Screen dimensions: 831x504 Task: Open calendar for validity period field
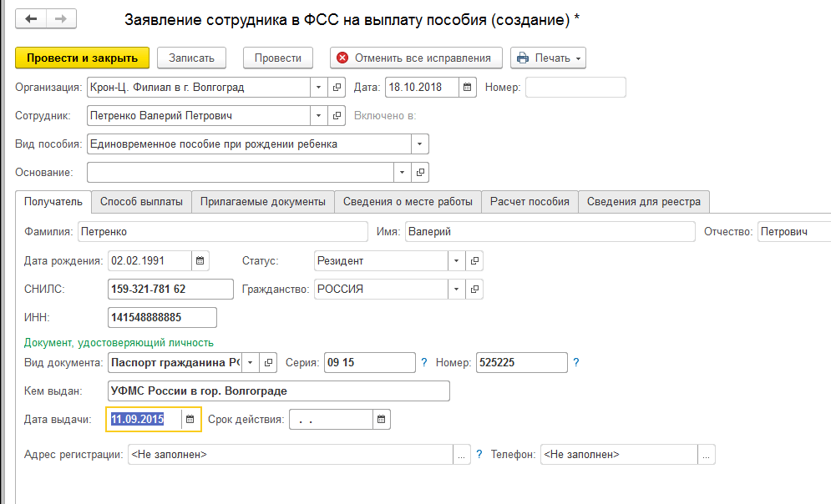(x=381, y=419)
